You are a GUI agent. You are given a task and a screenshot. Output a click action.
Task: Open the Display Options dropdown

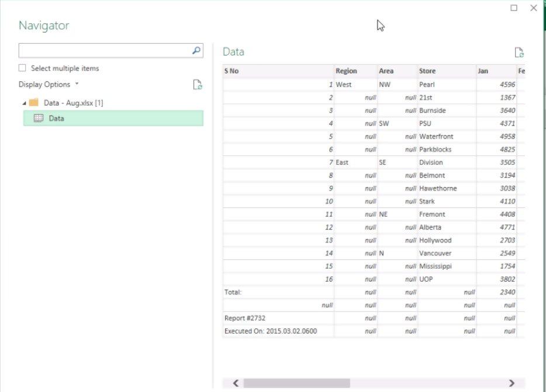click(49, 84)
